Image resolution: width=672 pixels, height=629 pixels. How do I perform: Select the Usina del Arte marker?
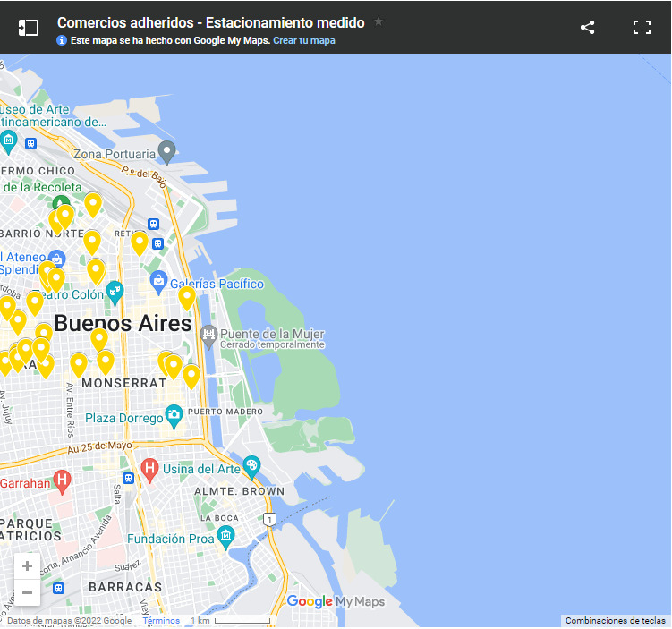click(251, 466)
